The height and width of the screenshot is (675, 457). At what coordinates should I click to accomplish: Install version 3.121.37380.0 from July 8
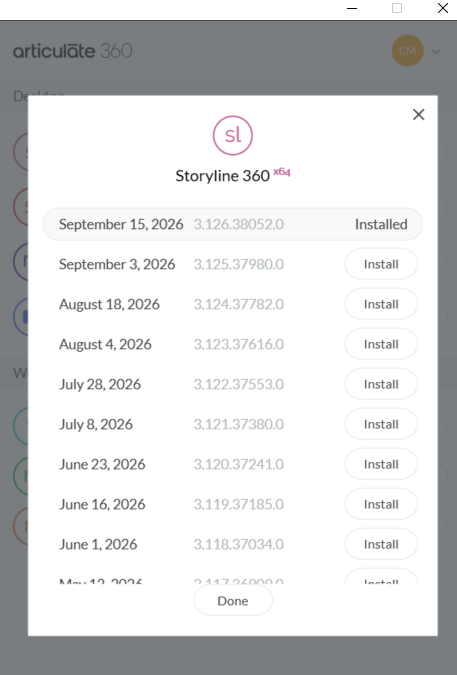click(381, 424)
